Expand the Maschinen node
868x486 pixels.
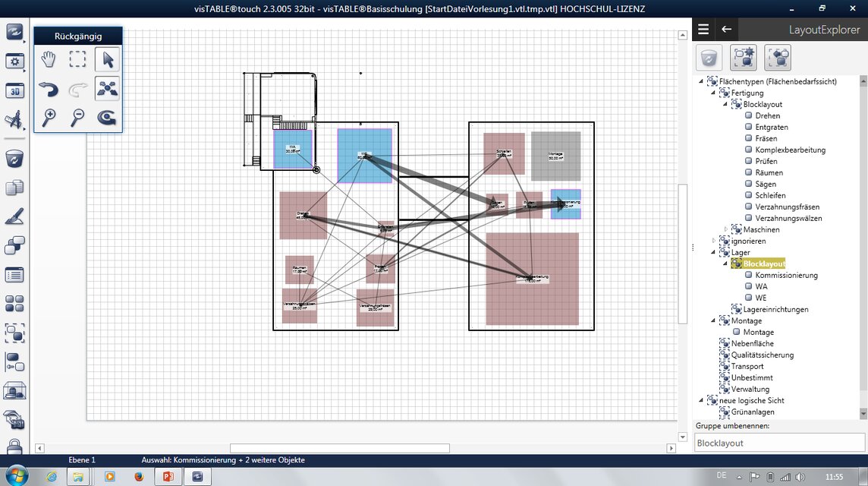point(725,229)
